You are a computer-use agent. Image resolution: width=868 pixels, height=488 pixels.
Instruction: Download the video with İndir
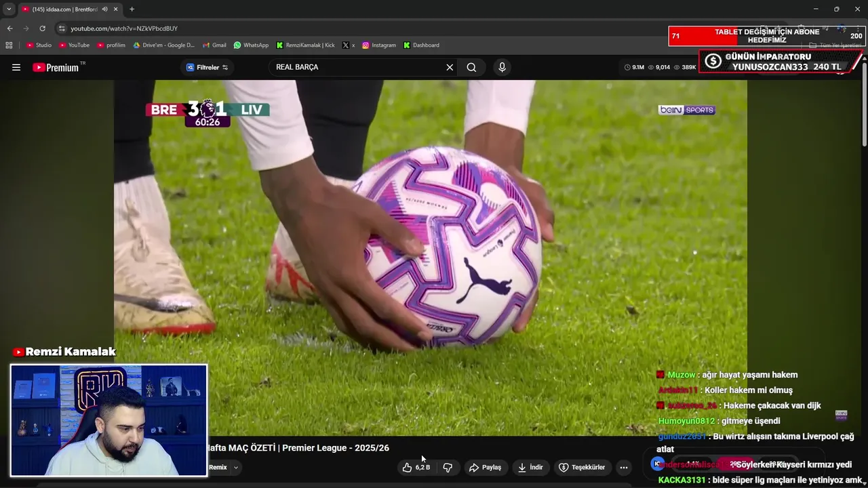coord(530,467)
